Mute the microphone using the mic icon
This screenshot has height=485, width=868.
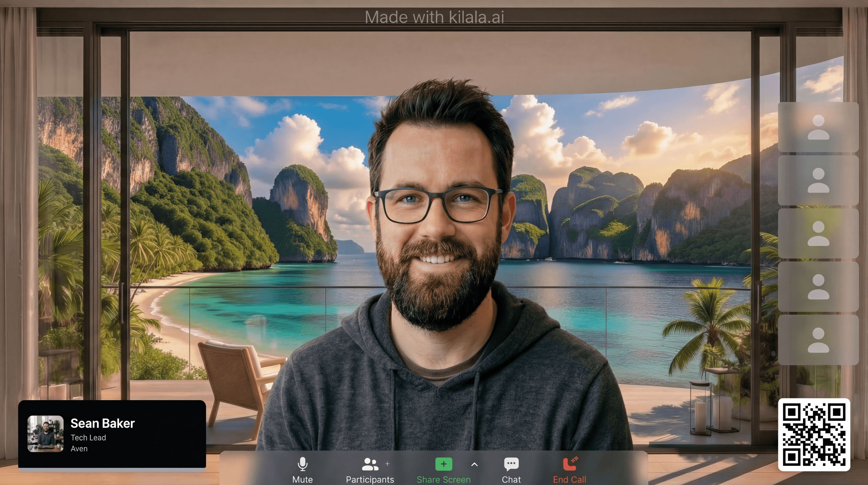tap(302, 464)
